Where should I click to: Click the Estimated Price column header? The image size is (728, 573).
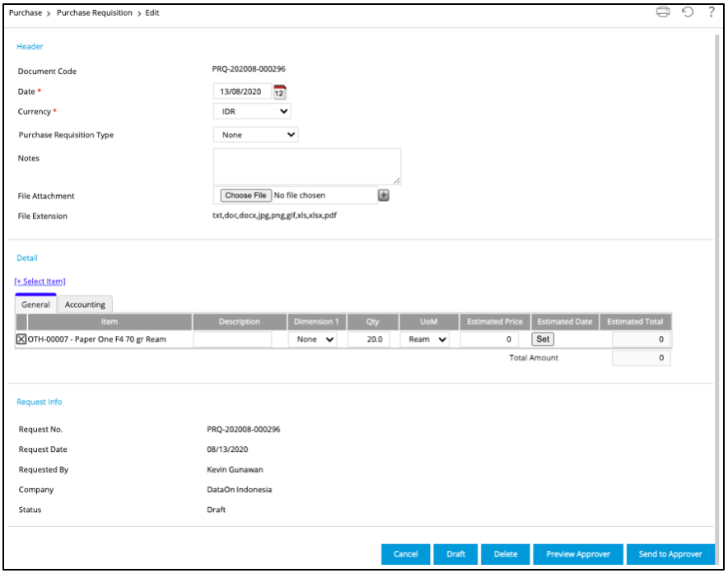click(x=494, y=322)
